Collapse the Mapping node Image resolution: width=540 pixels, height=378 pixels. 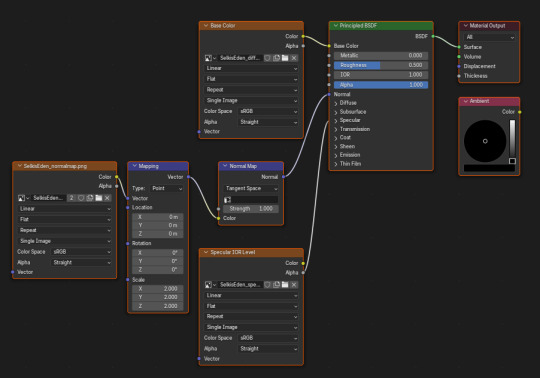tap(135, 166)
